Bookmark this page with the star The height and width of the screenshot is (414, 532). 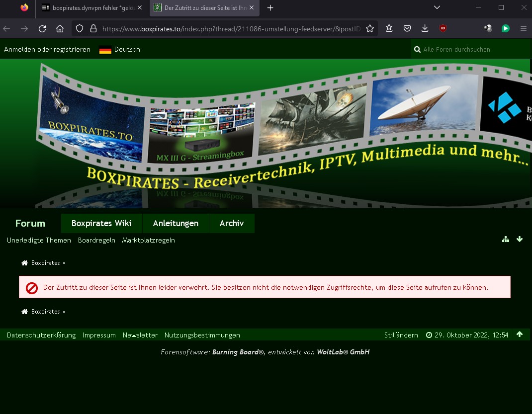point(369,29)
